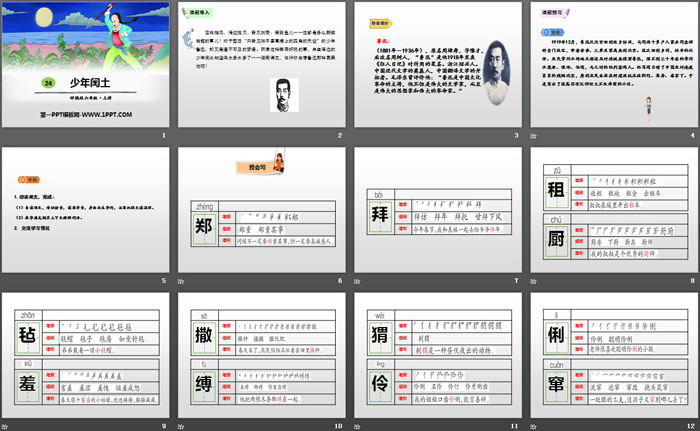Click the animation star icon under slide 7

(357, 281)
